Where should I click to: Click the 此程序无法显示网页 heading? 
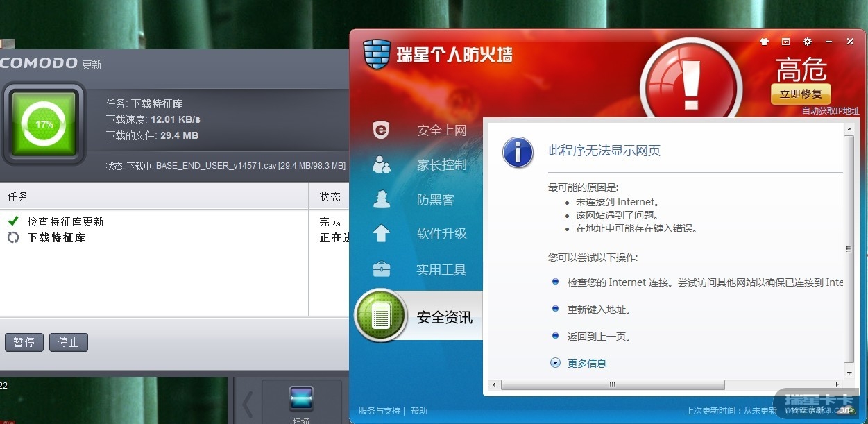[x=604, y=151]
